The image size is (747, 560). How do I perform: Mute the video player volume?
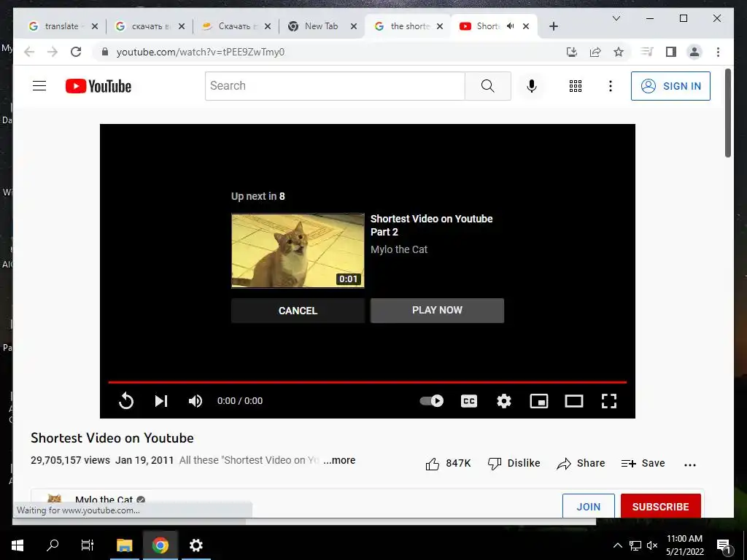196,401
